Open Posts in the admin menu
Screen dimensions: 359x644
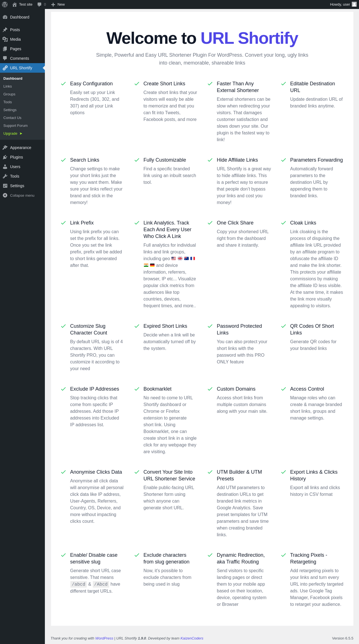pos(22,30)
